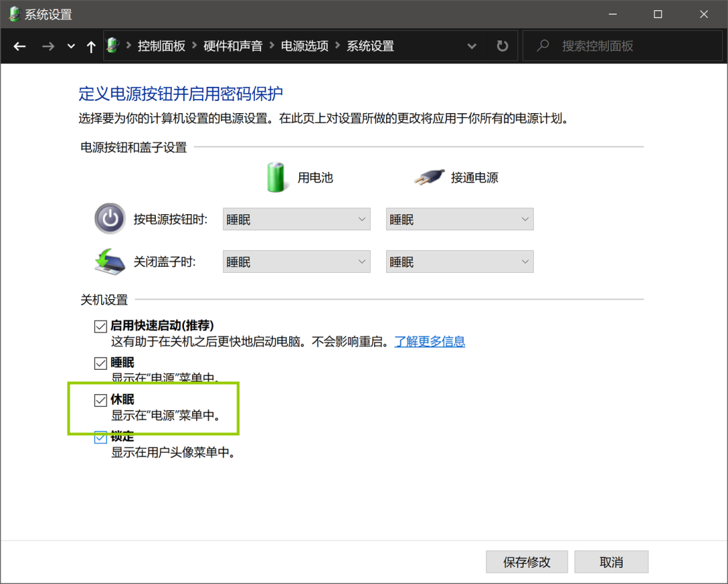Go up one level with up arrow
This screenshot has width=728, height=584.
91,46
